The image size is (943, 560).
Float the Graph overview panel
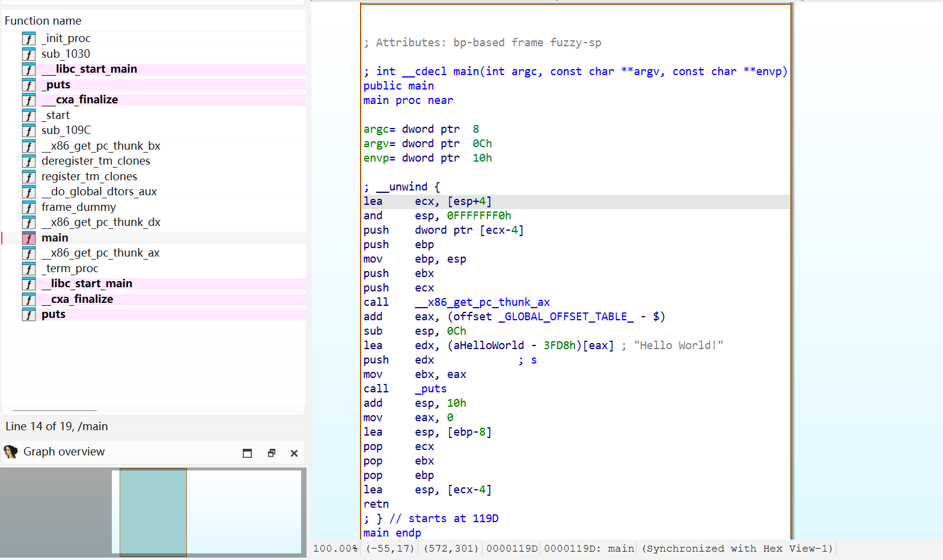(272, 453)
